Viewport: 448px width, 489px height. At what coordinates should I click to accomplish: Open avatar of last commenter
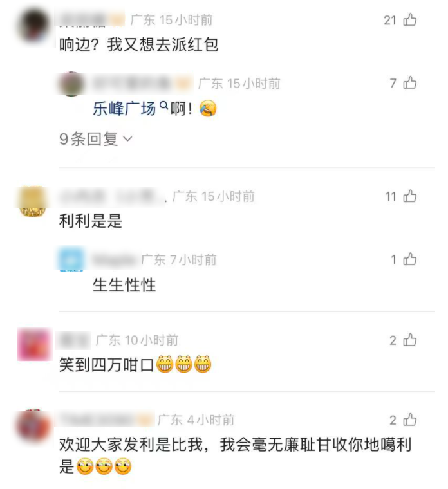pyautogui.click(x=33, y=425)
